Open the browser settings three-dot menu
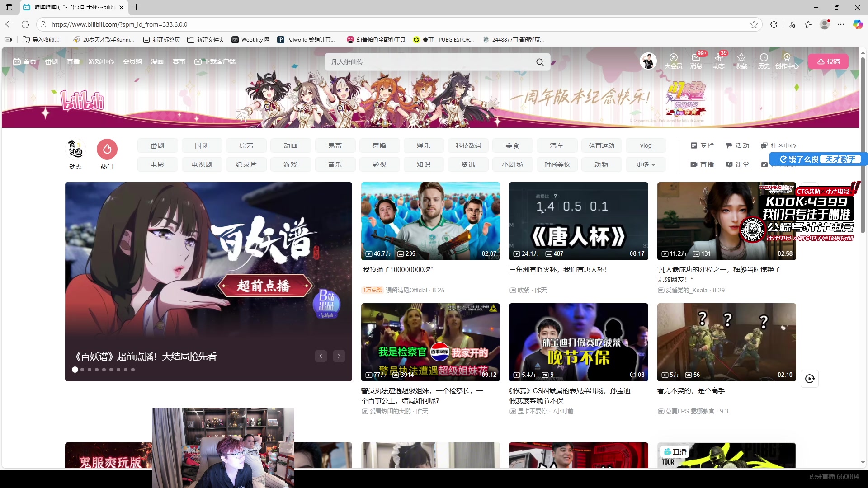 (841, 24)
